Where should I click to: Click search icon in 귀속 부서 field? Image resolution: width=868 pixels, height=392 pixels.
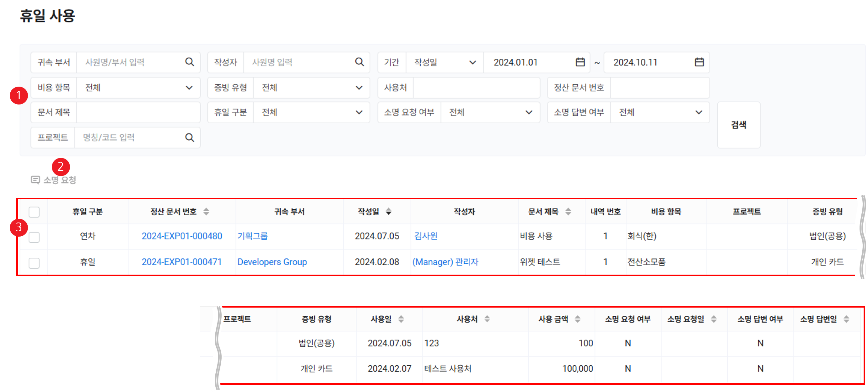189,62
